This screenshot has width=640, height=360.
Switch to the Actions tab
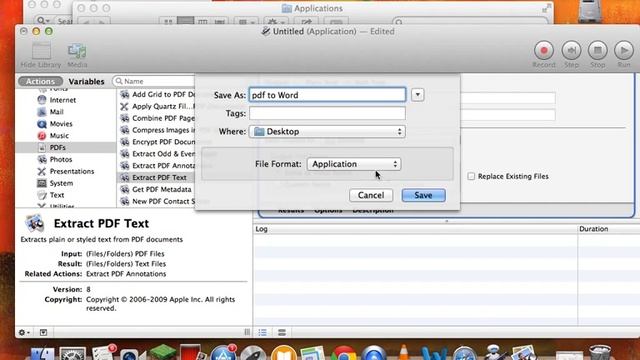[40, 81]
